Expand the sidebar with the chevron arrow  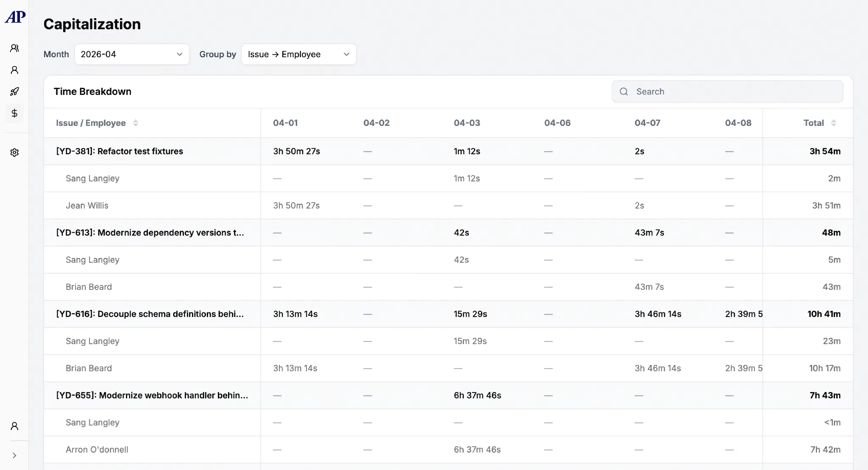pyautogui.click(x=14, y=456)
